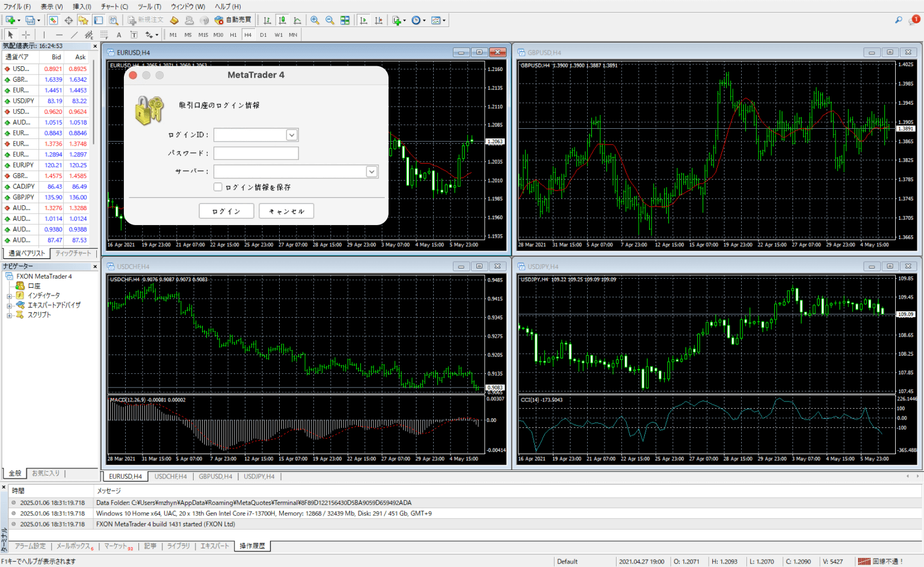The height and width of the screenshot is (567, 924).
Task: Select the horizontal line drawing tool
Action: tap(59, 35)
